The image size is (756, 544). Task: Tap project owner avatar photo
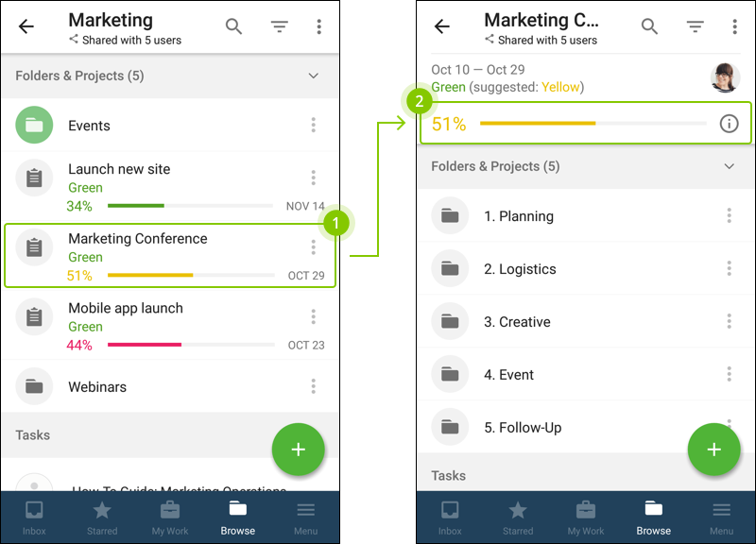[x=725, y=77]
